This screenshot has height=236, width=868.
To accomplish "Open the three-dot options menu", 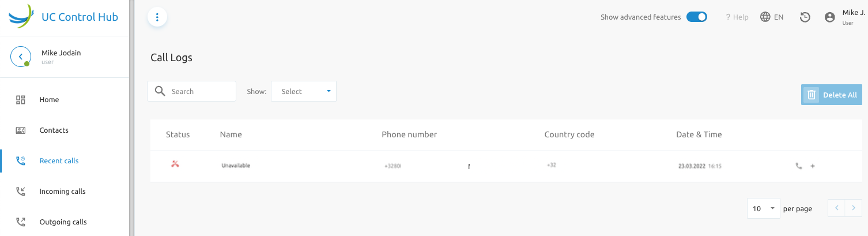I will click(157, 17).
